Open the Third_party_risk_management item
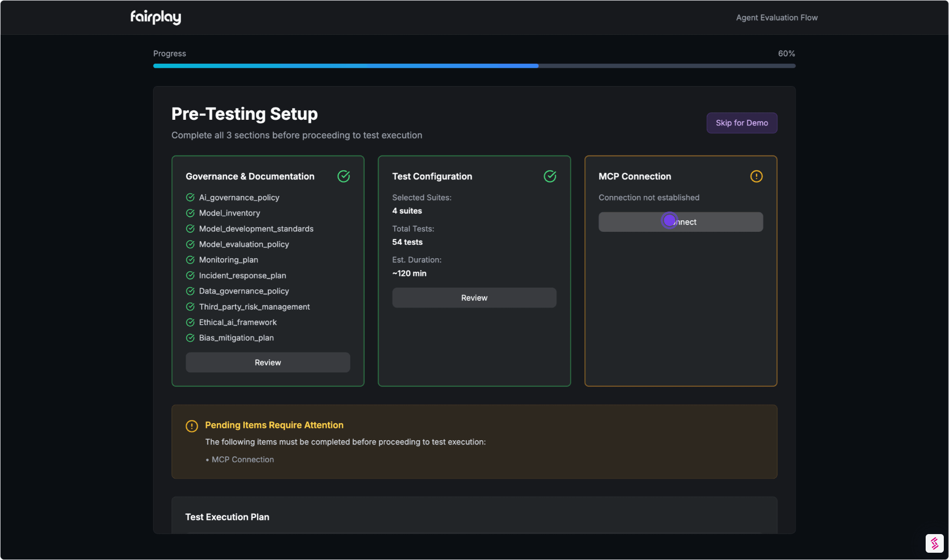 (254, 307)
